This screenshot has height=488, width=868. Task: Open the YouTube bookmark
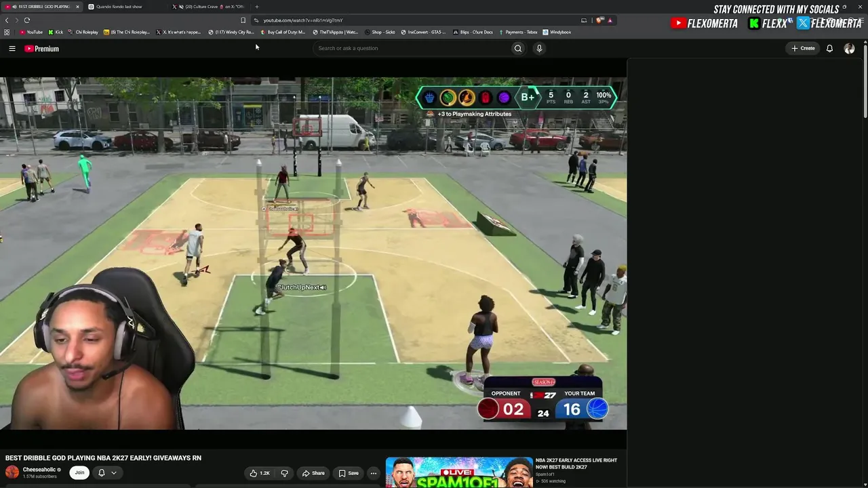pyautogui.click(x=31, y=32)
